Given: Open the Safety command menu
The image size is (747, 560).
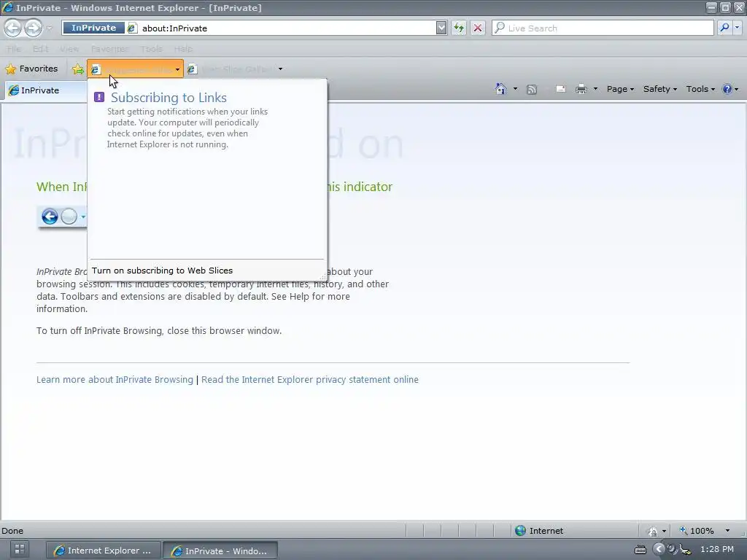Looking at the screenshot, I should click(x=659, y=89).
